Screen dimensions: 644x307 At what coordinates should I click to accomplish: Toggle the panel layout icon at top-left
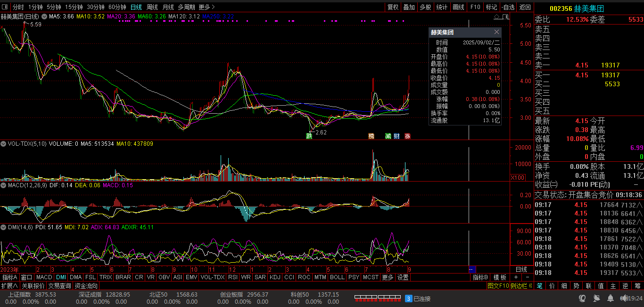5,7
